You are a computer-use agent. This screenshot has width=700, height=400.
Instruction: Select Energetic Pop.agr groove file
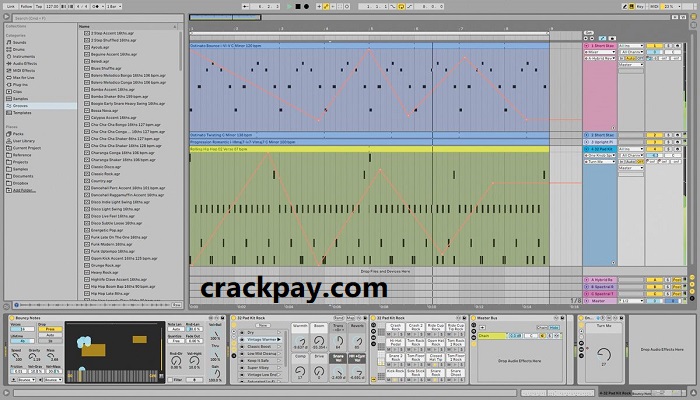coord(107,230)
